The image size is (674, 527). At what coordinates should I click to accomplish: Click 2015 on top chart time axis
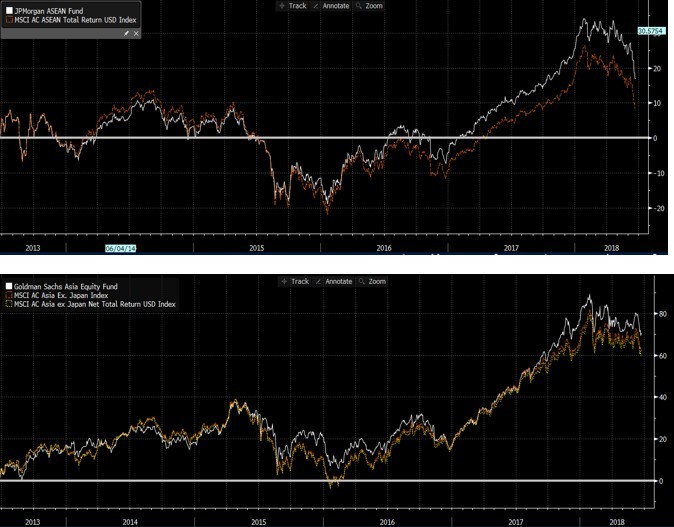pyautogui.click(x=256, y=246)
